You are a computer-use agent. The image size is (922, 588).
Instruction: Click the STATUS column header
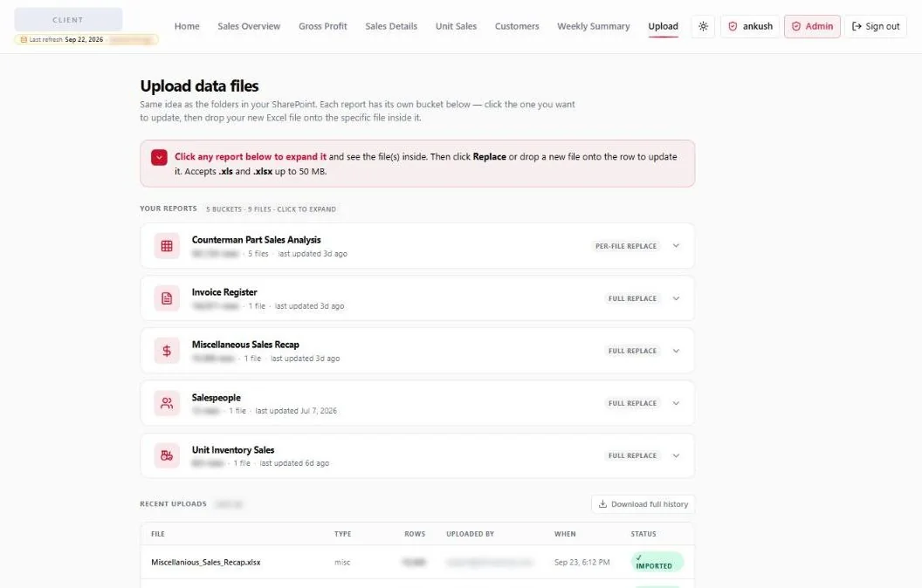coord(643,535)
